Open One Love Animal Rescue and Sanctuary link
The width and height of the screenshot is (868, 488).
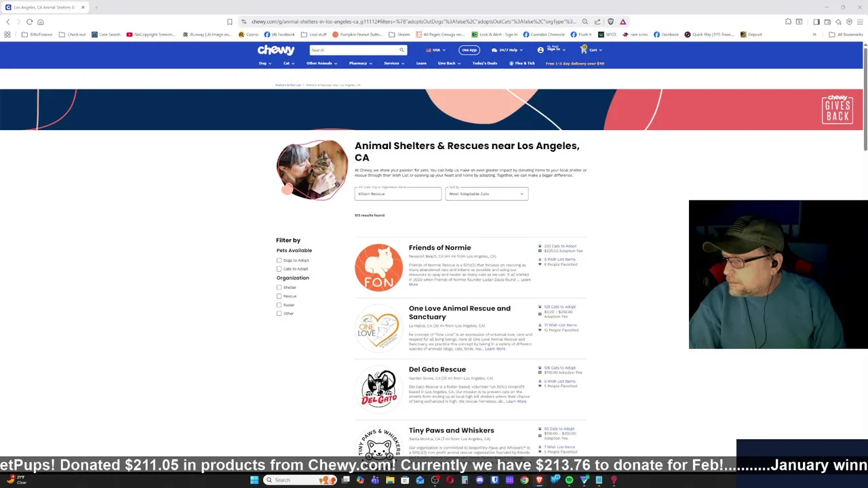[x=460, y=312]
